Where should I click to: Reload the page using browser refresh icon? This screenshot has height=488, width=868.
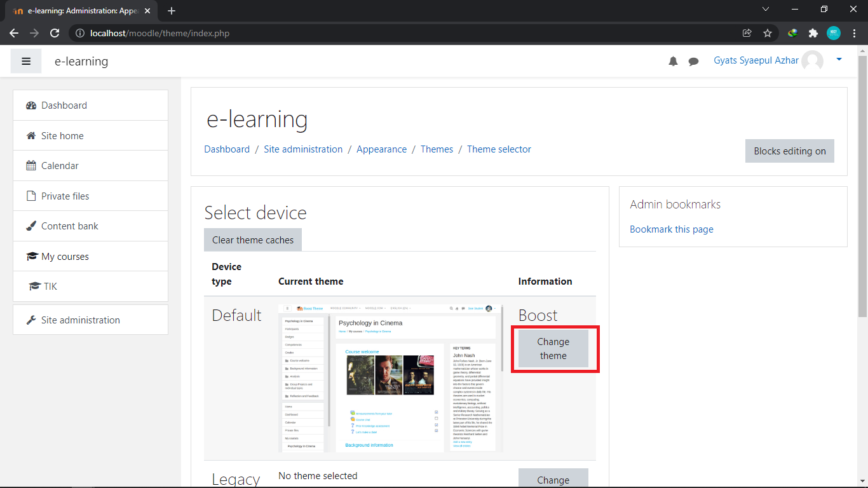[55, 33]
